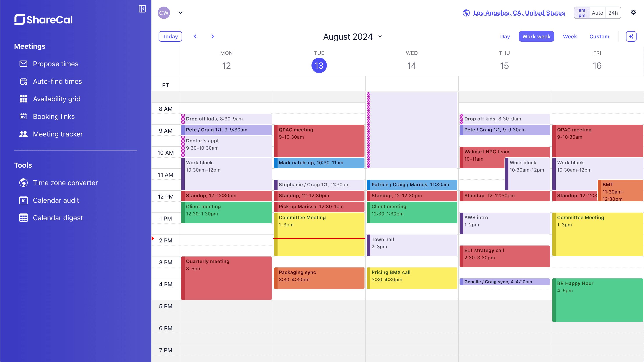Viewport: 644px width, 362px height.
Task: Click the AI sparkle button
Action: coord(631,37)
